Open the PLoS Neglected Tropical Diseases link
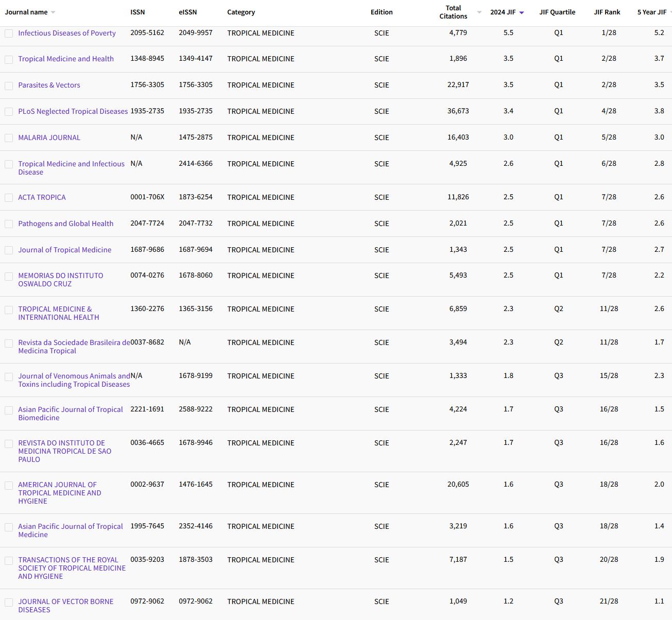This screenshot has height=620, width=672. (73, 111)
